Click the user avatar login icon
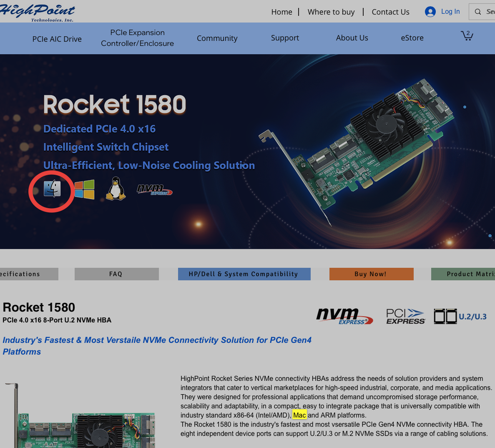The width and height of the screenshot is (495, 448). coord(430,12)
